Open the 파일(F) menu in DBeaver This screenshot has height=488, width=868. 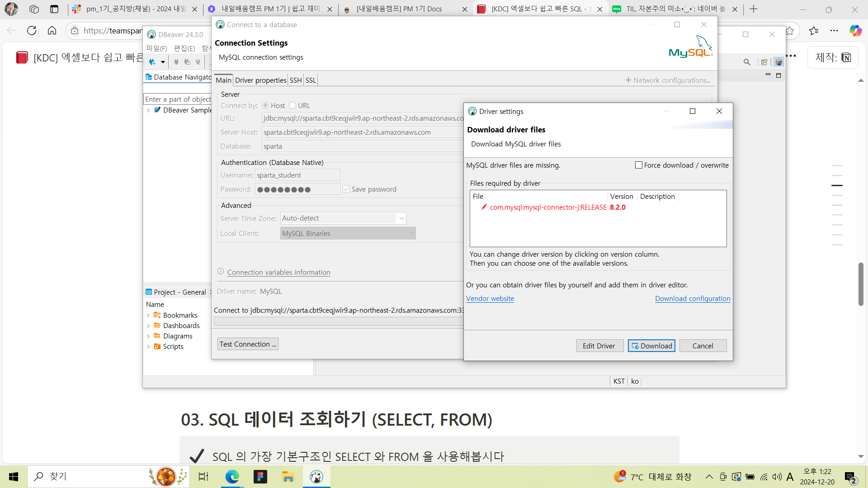(156, 48)
